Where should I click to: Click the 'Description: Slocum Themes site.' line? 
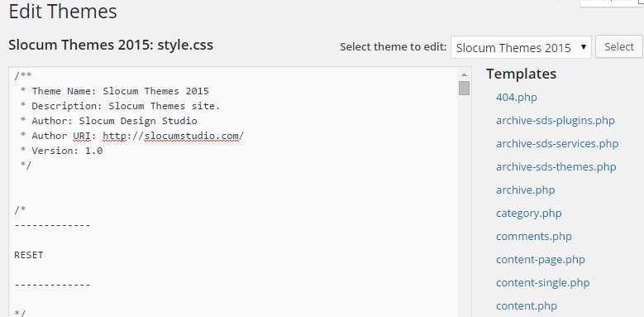(x=126, y=106)
